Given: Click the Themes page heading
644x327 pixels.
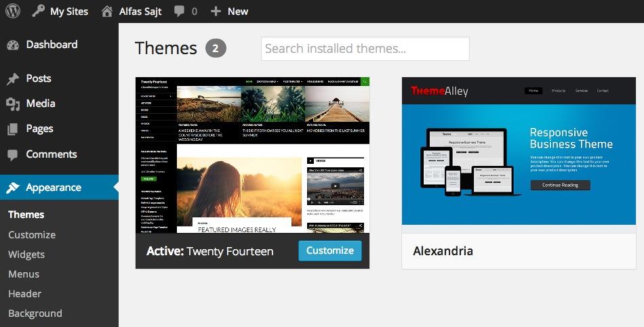Looking at the screenshot, I should [x=166, y=49].
